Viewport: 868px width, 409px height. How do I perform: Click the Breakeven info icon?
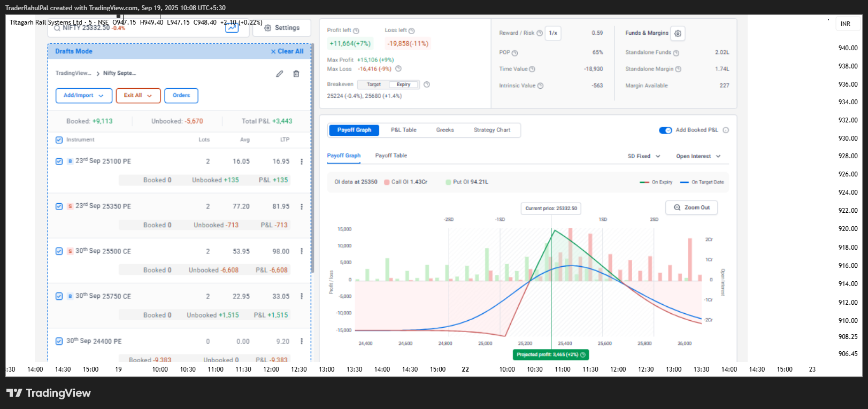tap(427, 84)
